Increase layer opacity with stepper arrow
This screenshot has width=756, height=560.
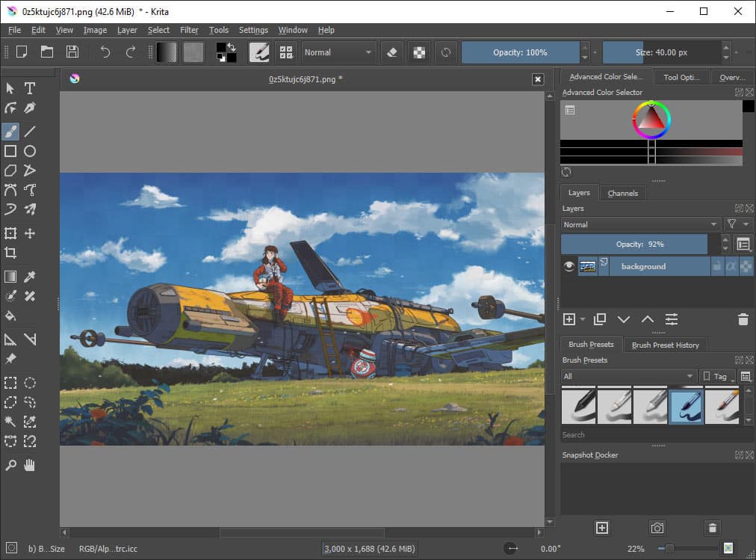coord(725,239)
